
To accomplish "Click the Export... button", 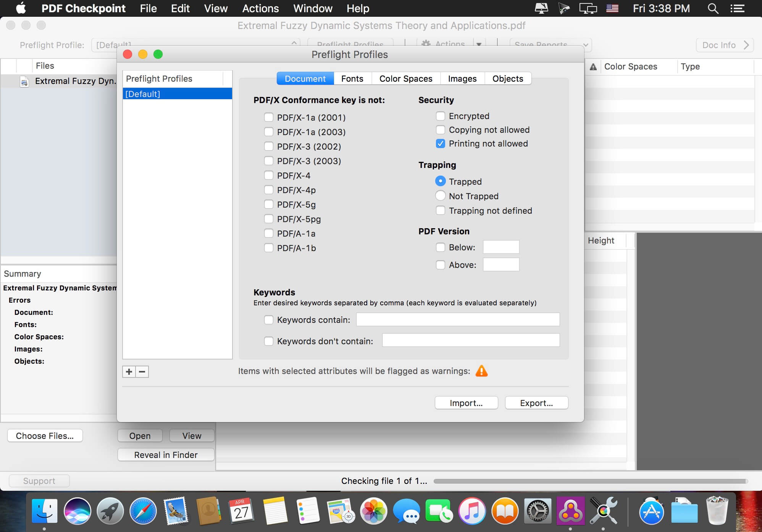I will coord(536,403).
